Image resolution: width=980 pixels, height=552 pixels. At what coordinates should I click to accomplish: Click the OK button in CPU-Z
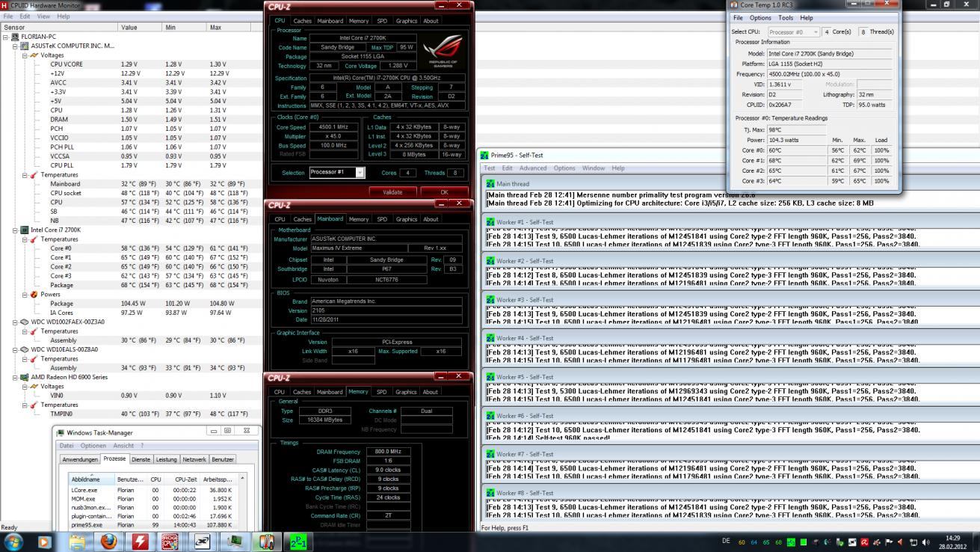click(x=444, y=192)
